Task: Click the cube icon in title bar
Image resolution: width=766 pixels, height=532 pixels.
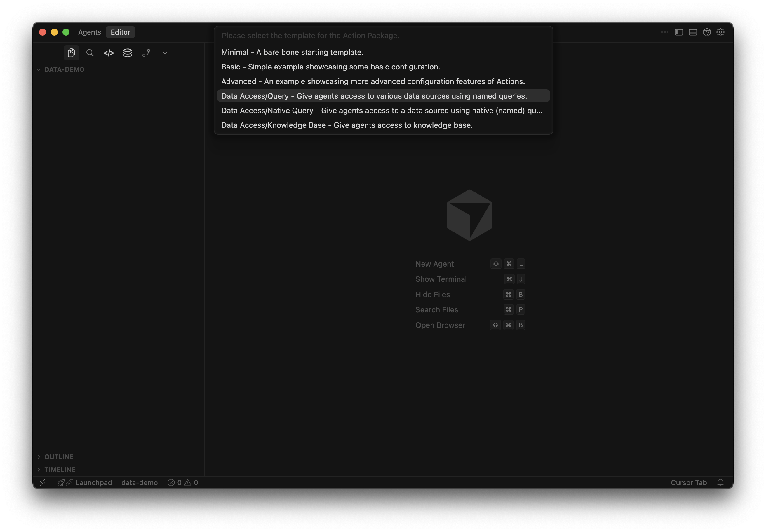Action: [x=707, y=32]
